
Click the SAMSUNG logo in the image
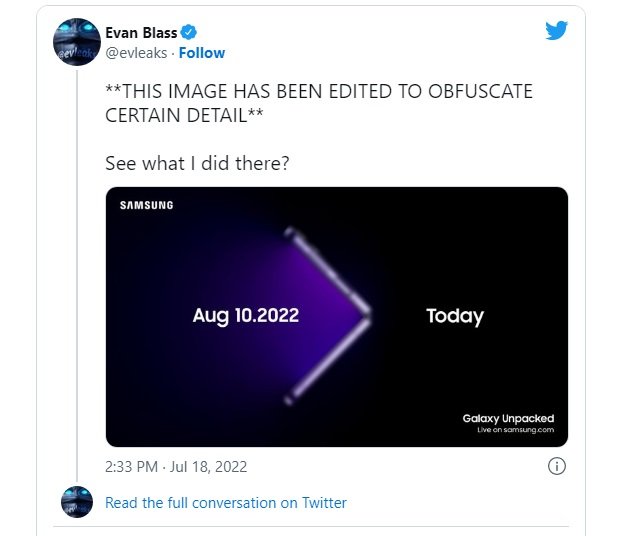[x=147, y=205]
